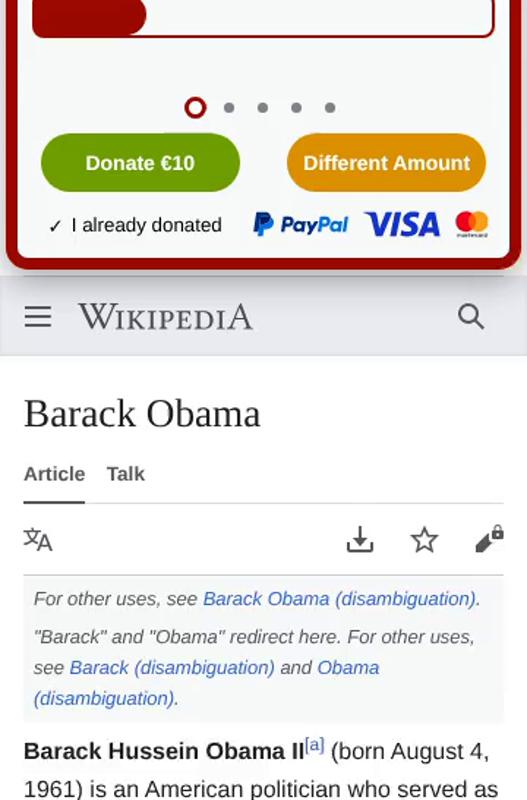Choose Different Amount button

387,163
